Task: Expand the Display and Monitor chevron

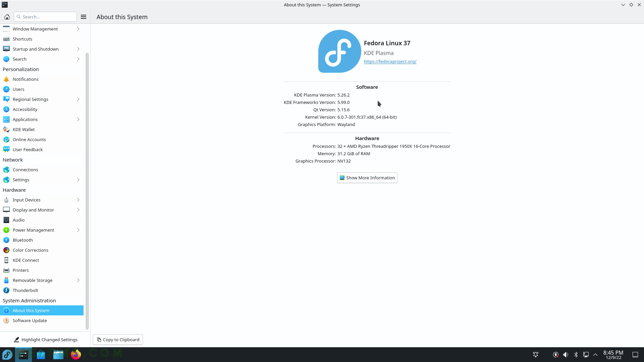Action: point(78,210)
